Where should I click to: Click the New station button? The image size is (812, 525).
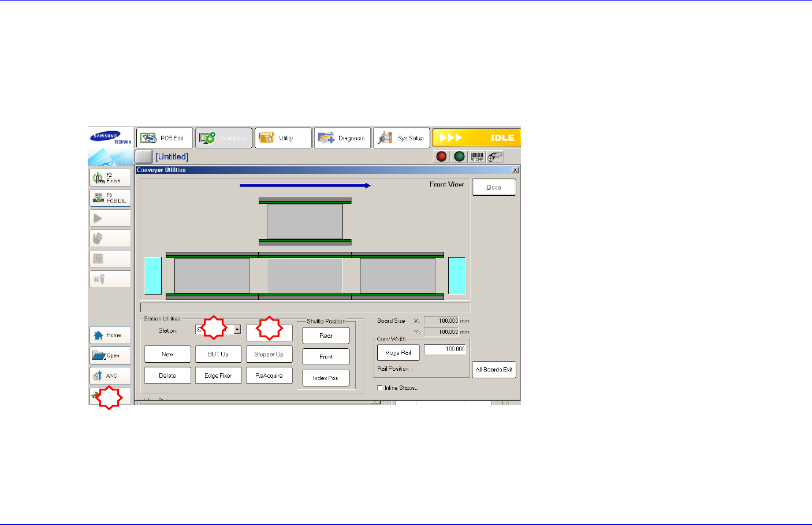click(x=167, y=354)
